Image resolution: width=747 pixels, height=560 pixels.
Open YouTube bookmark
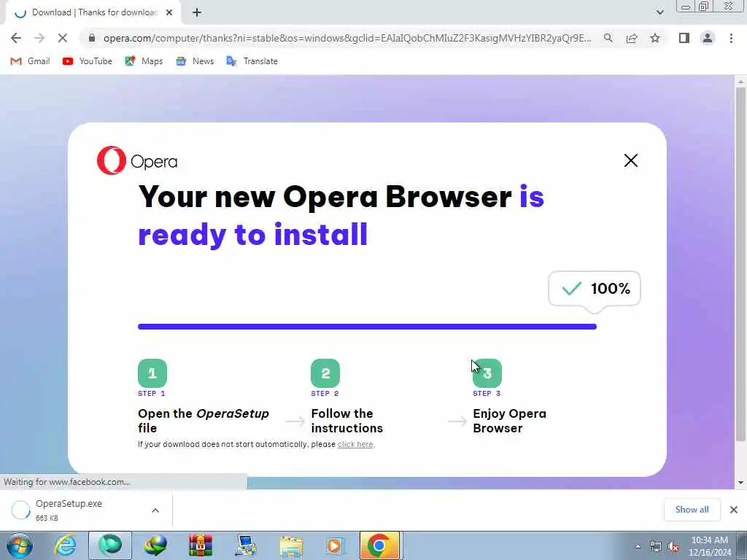point(88,61)
